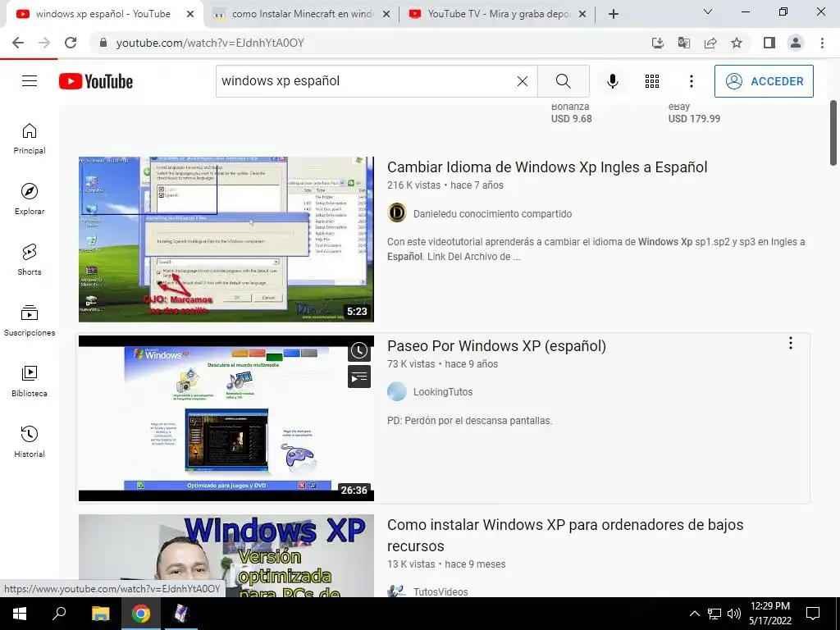Click Windows XP Versión optimizada thumbnail

coord(226,555)
